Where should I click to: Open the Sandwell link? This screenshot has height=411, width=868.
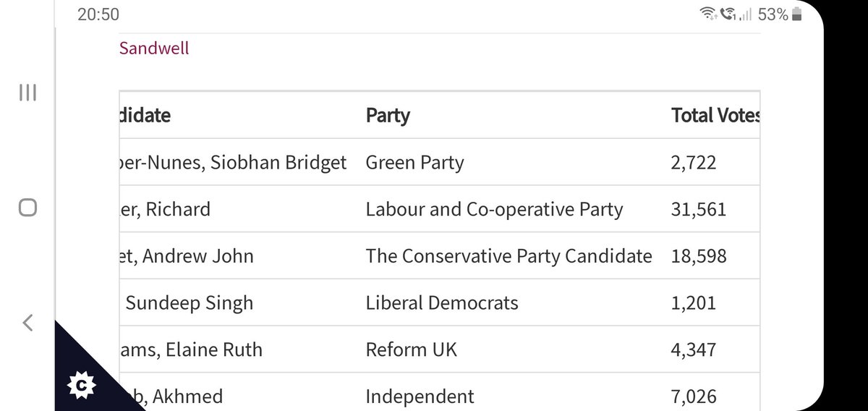coord(154,48)
